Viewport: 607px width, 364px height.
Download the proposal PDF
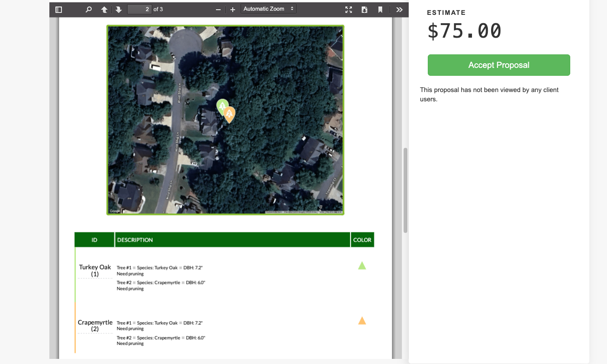point(364,9)
